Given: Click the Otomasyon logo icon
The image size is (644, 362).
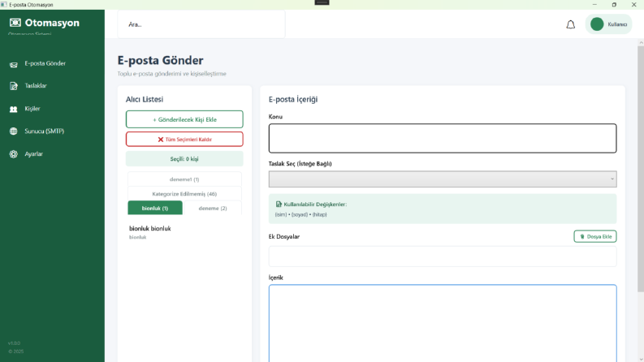Looking at the screenshot, I should (15, 23).
